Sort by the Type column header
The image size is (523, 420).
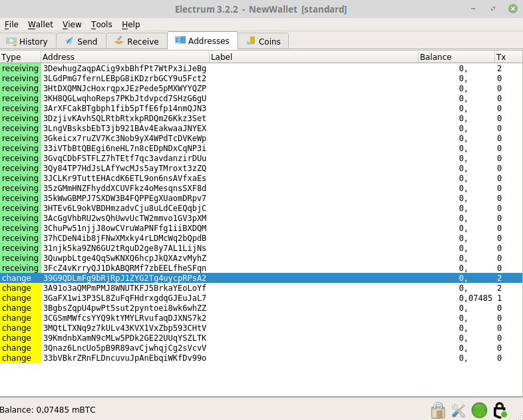click(21, 57)
